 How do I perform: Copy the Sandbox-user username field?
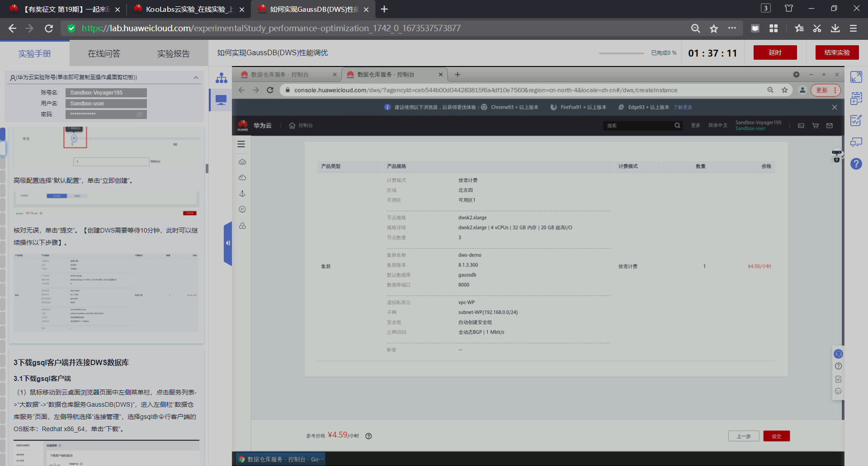[106, 104]
